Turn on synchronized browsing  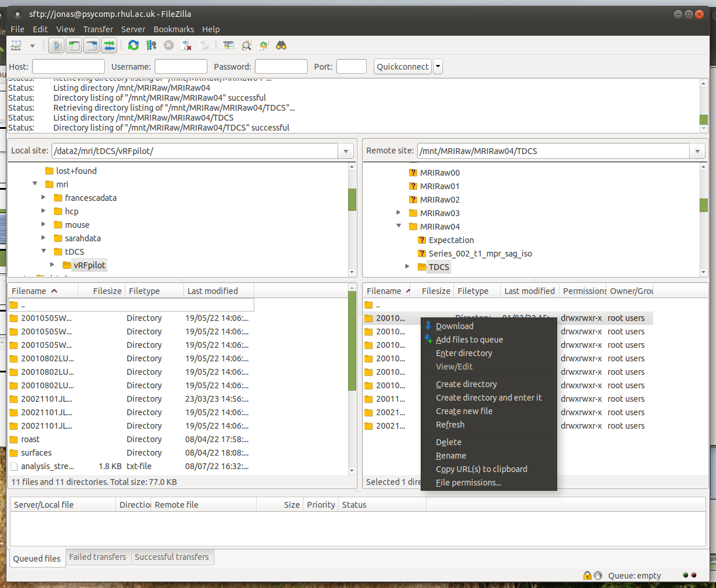tap(264, 45)
